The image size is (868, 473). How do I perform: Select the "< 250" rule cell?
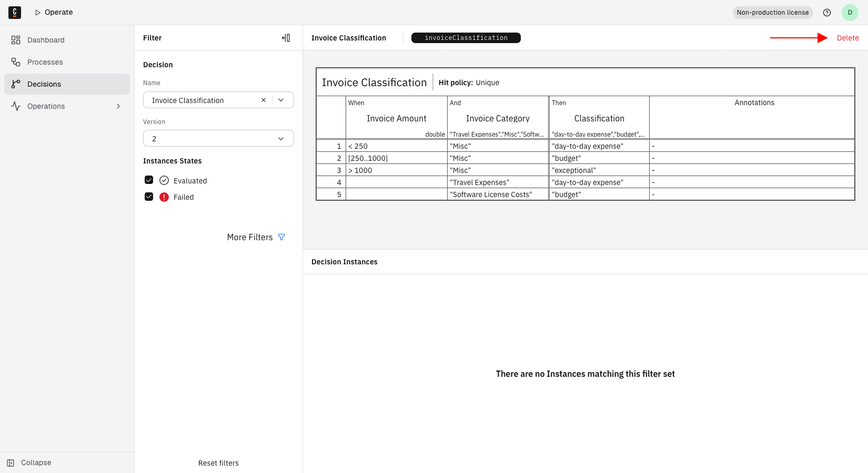pos(397,146)
